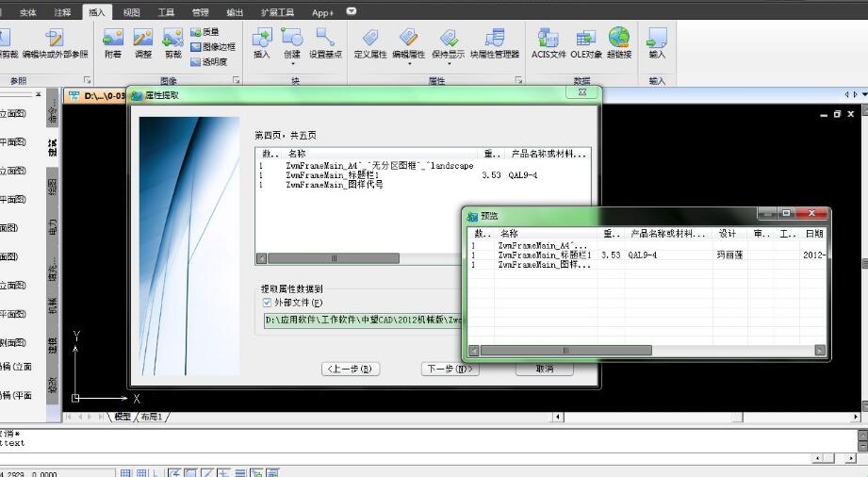Select the 调整 (Adjust) image tool

(x=143, y=43)
